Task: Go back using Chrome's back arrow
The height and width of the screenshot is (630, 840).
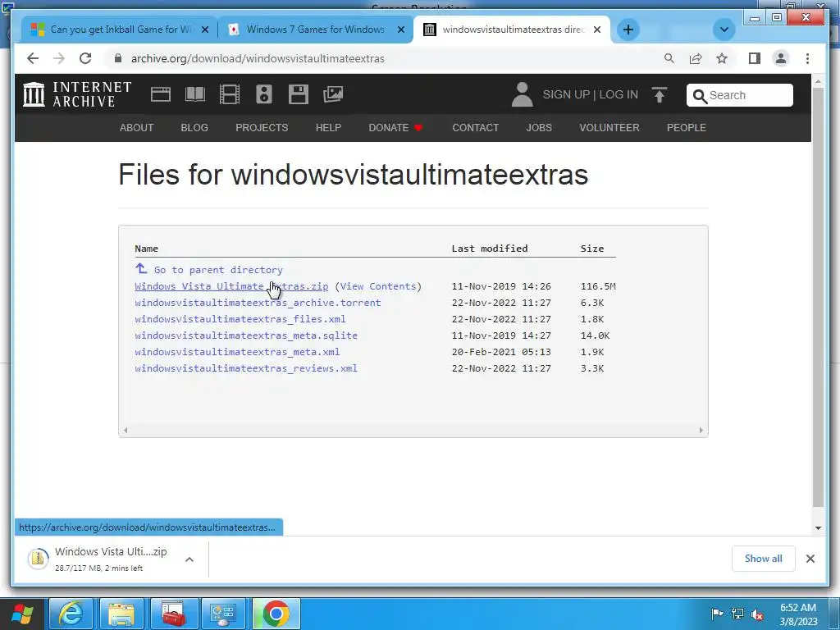Action: coord(33,58)
